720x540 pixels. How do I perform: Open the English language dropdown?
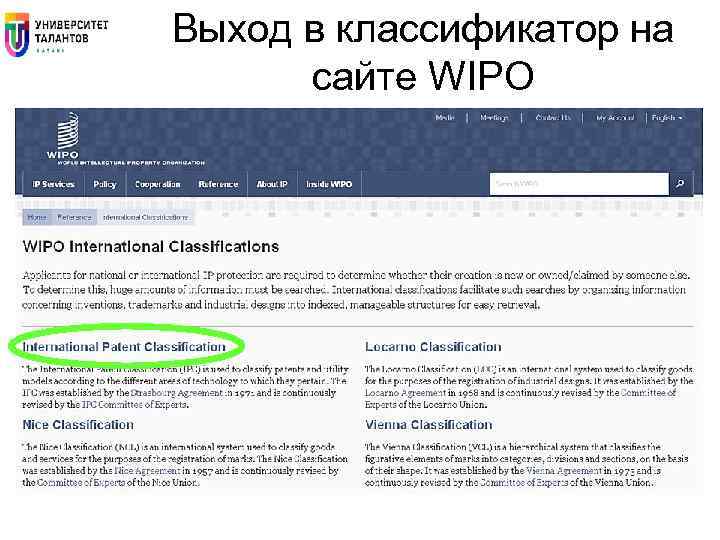point(667,118)
